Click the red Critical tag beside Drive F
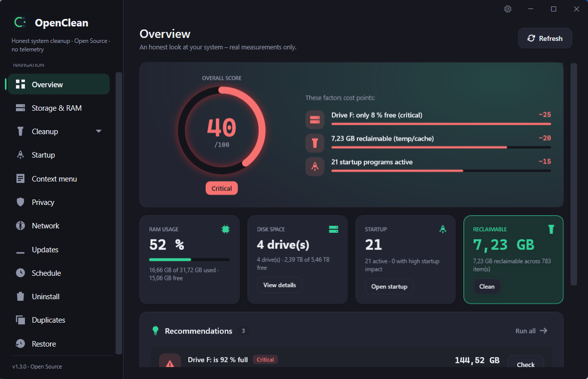 (x=265, y=360)
